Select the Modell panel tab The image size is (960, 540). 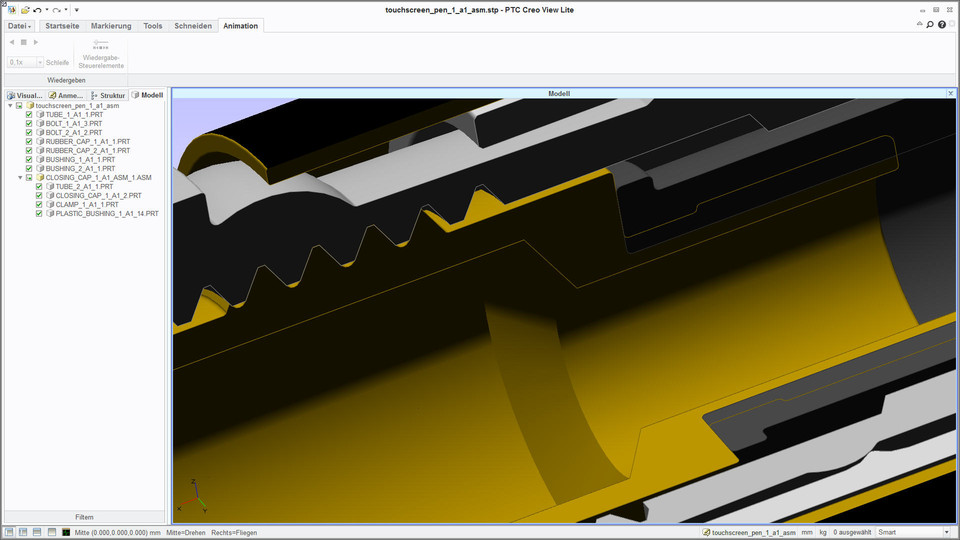coord(147,95)
